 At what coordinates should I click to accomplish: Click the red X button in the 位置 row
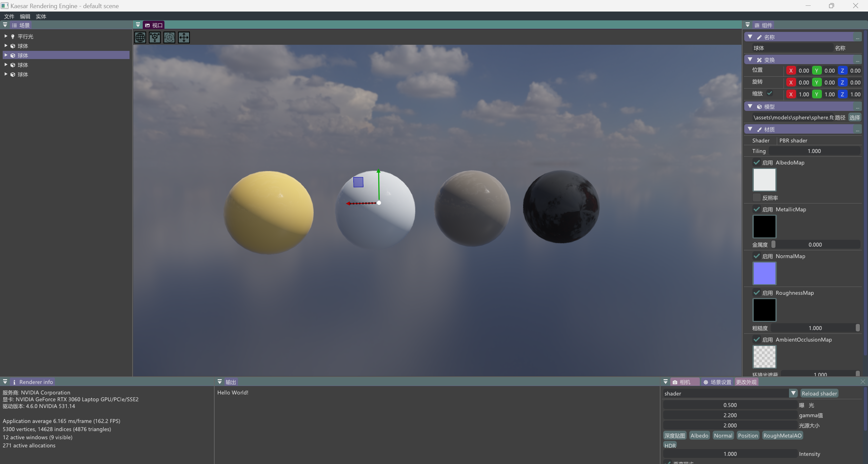(x=791, y=71)
